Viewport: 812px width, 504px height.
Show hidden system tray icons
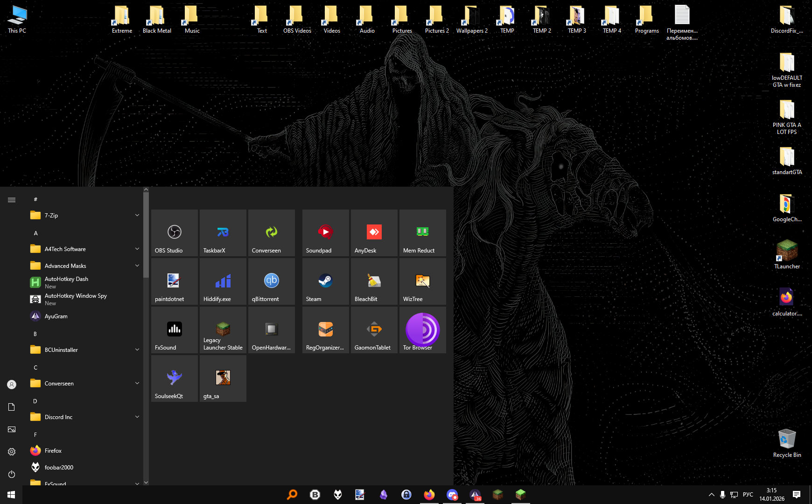pyautogui.click(x=711, y=495)
